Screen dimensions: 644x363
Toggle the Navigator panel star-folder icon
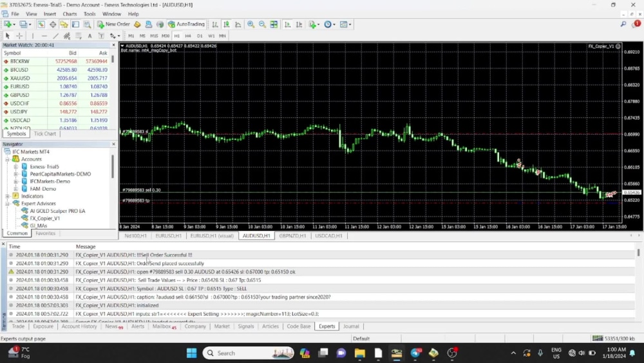(64, 25)
